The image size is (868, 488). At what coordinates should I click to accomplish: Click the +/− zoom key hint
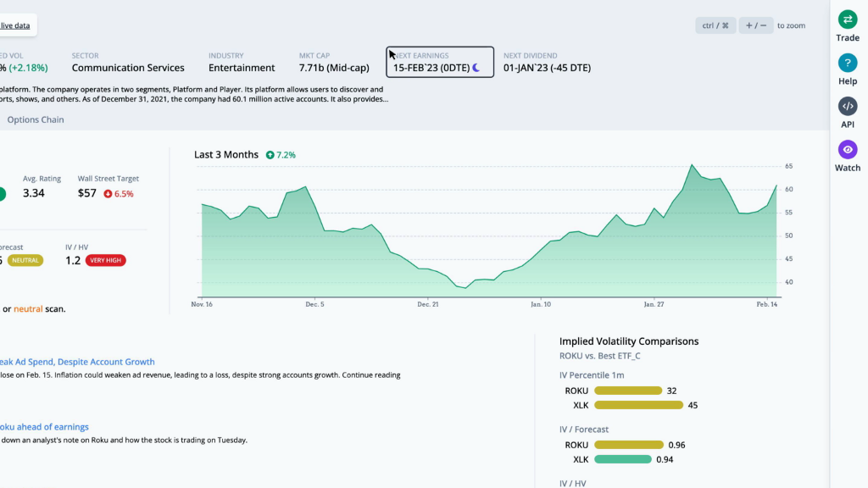tap(755, 25)
